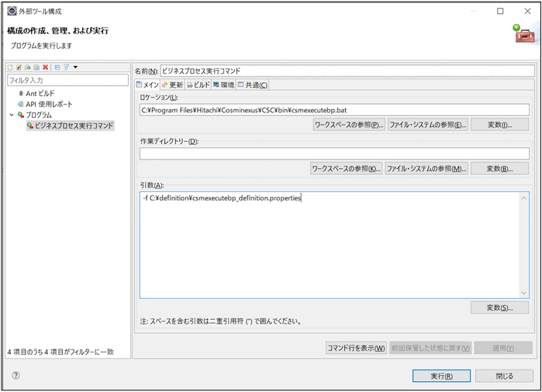The image size is (542, 392).
Task: Switch to the メイン tab
Action: (x=147, y=85)
